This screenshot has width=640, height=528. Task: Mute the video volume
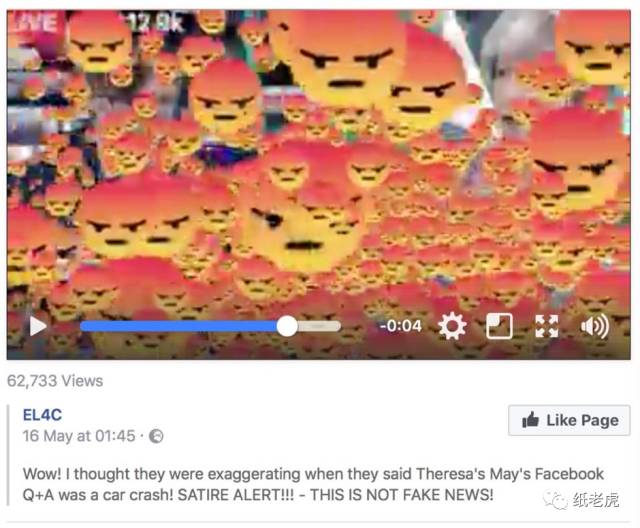click(595, 326)
